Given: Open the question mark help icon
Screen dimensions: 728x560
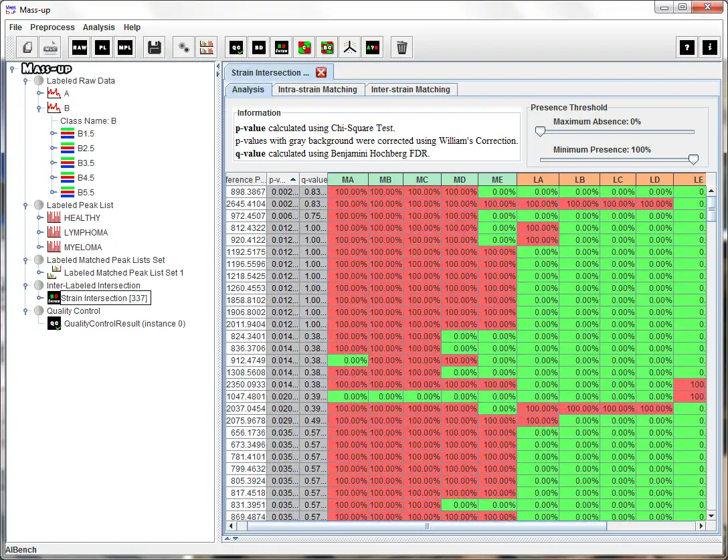Looking at the screenshot, I should [687, 48].
